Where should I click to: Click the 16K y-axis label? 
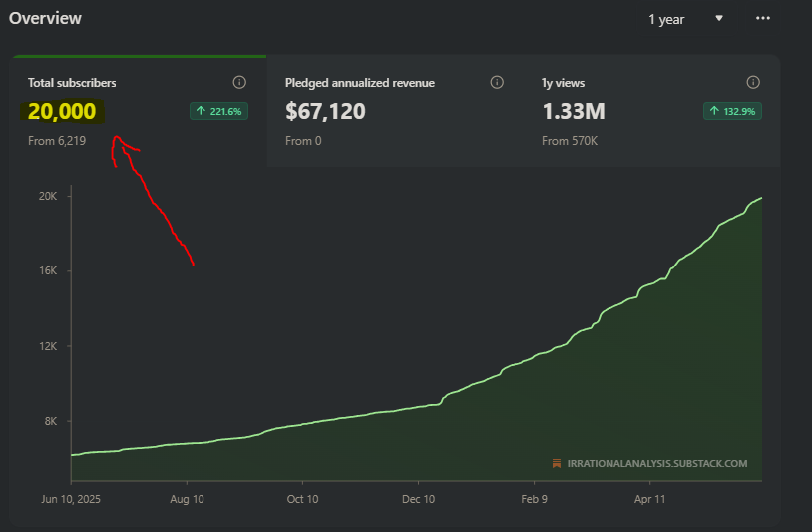pos(48,270)
